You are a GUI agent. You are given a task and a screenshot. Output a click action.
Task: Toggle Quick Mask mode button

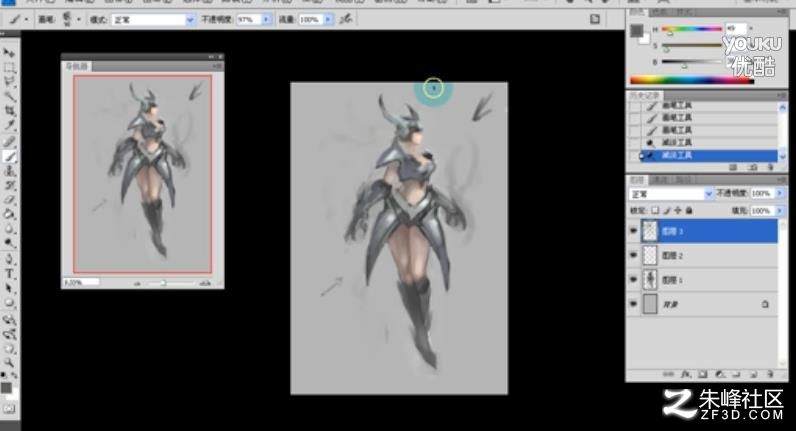(9, 409)
